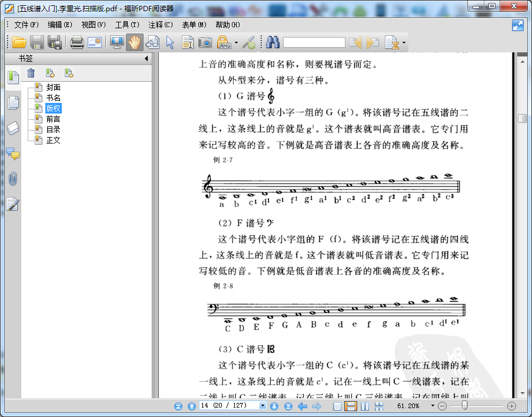Open the Layers sidebar panel icon
Viewport: 532px width, 417px height.
click(x=13, y=128)
